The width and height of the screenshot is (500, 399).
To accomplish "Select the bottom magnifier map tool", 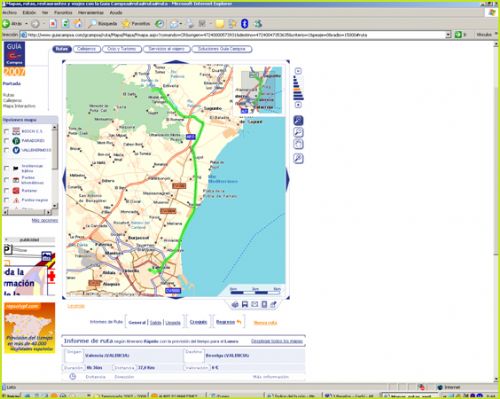I will coord(298,158).
